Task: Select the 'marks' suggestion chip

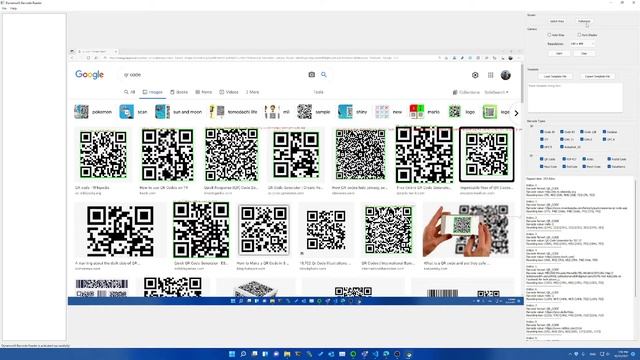Action: click(x=425, y=112)
